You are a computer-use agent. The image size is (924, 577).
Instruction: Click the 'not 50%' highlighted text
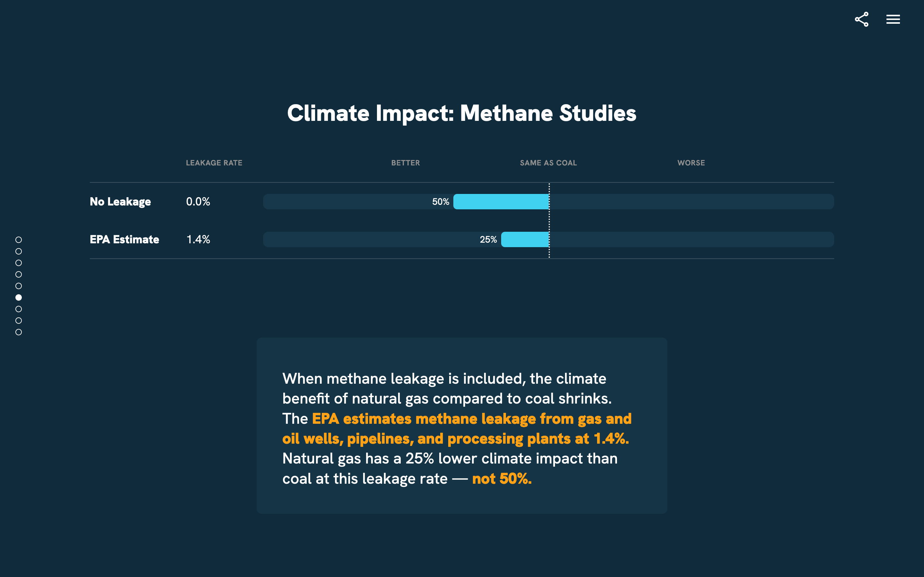pyautogui.click(x=501, y=478)
